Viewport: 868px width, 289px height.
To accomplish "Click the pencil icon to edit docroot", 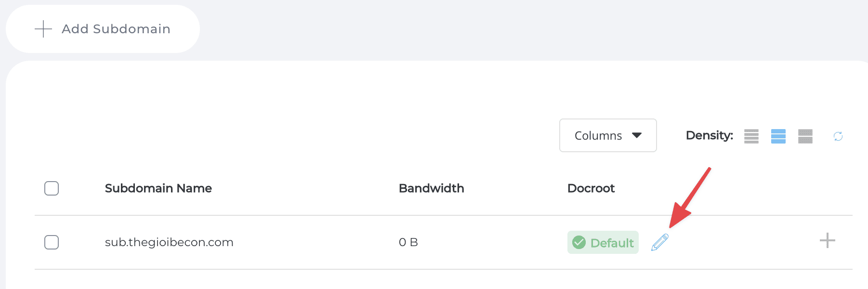I will point(659,242).
